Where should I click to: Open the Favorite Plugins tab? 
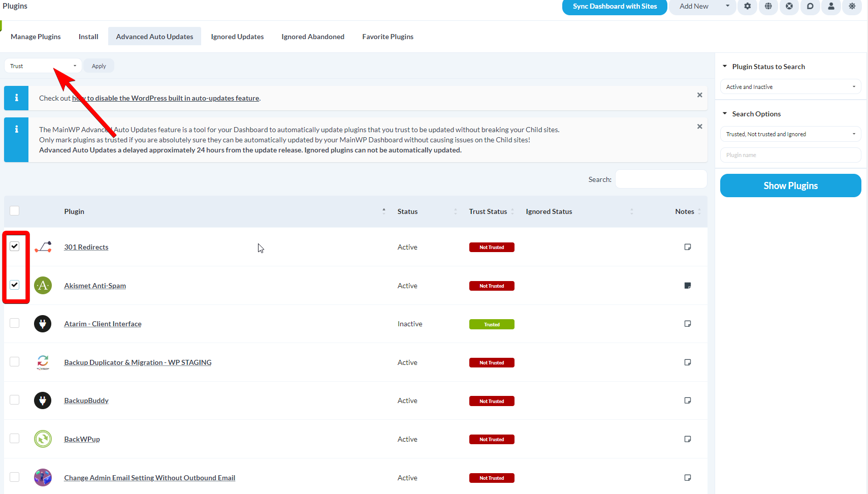[388, 36]
